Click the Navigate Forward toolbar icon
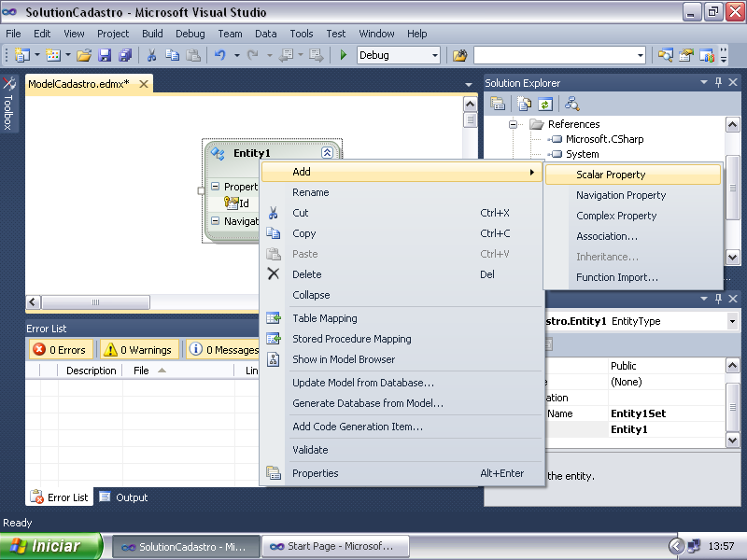This screenshot has height=560, width=747. click(316, 55)
